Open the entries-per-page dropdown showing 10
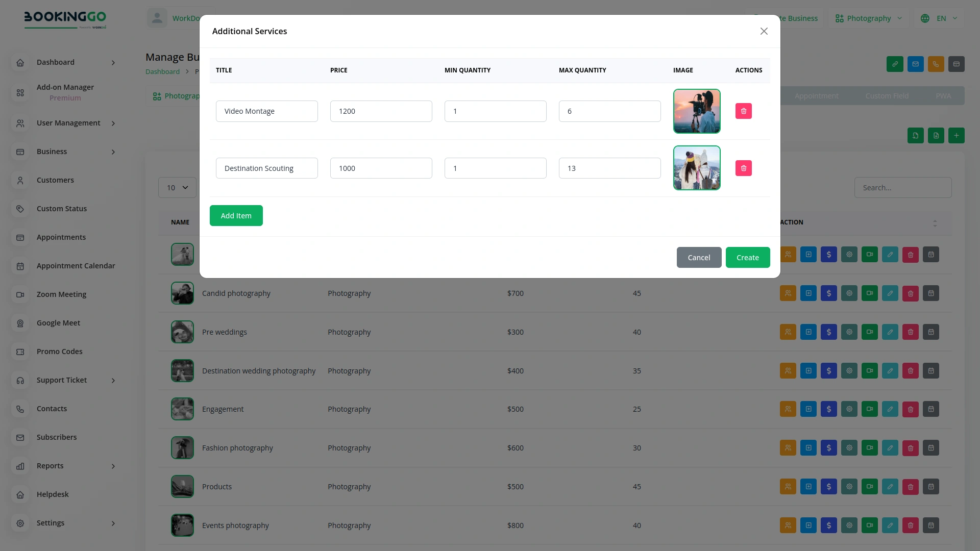 click(177, 187)
